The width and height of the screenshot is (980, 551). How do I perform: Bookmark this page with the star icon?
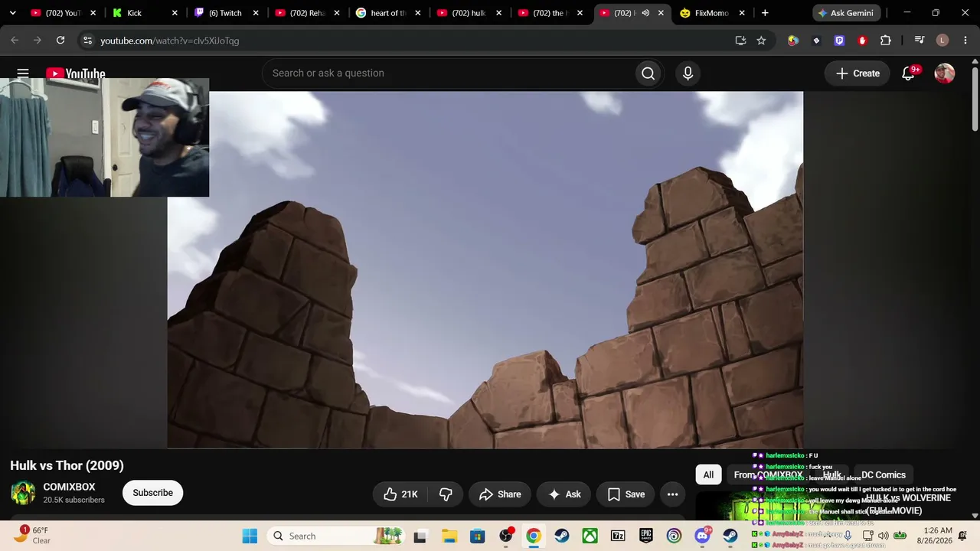(761, 41)
